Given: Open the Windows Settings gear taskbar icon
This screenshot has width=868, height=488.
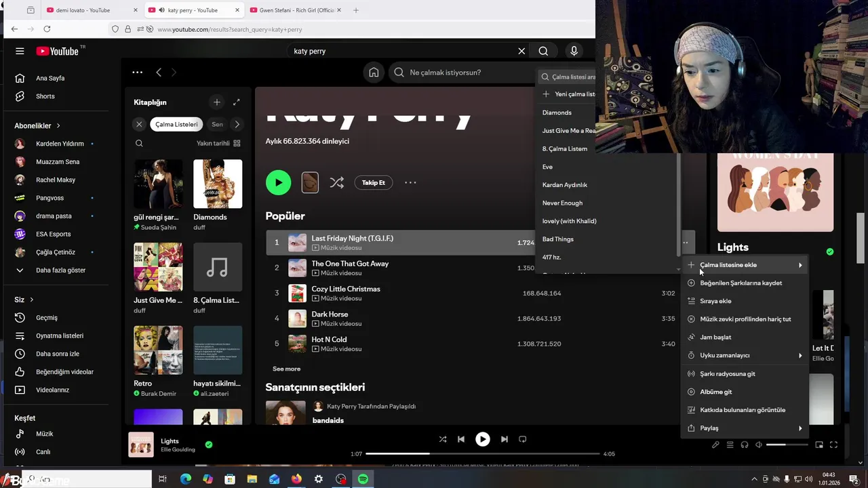Looking at the screenshot, I should coord(319,479).
